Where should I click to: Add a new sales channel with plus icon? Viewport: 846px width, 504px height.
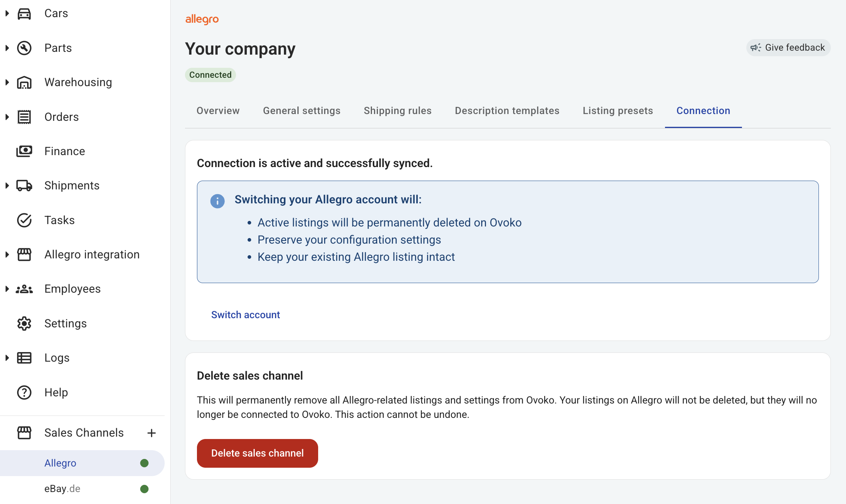[x=151, y=433]
